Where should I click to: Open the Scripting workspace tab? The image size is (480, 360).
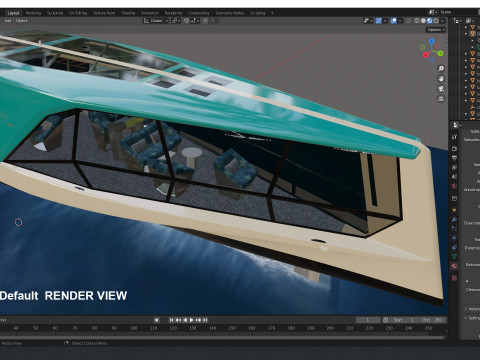(x=258, y=13)
